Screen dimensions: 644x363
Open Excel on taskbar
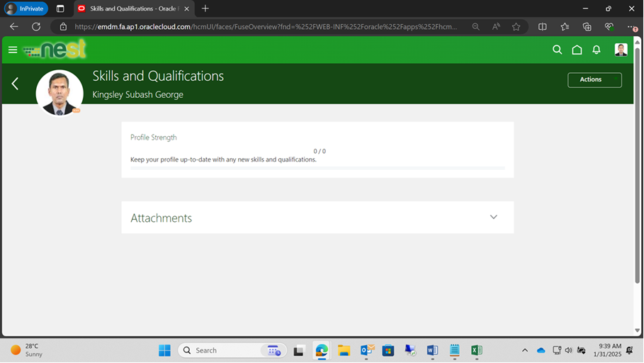476,350
